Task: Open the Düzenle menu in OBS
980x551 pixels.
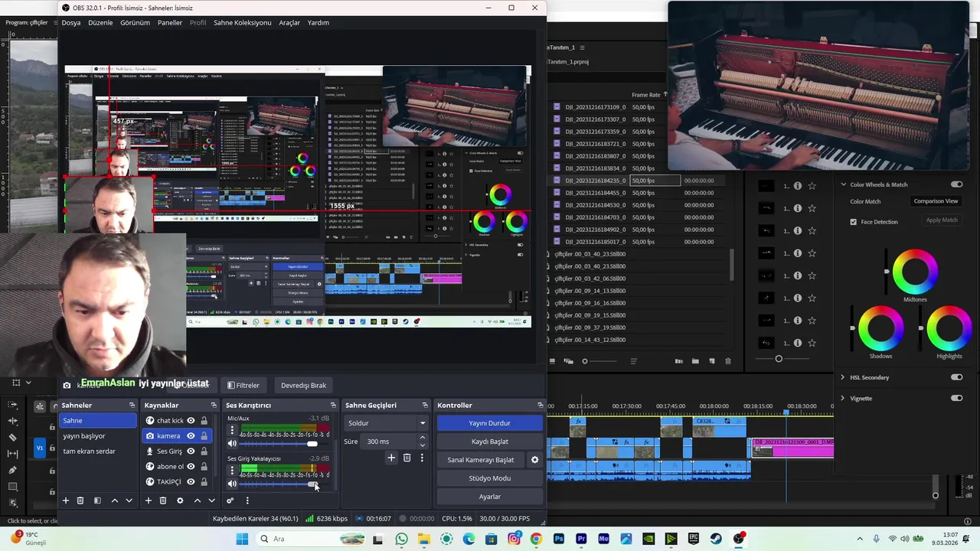Action: 100,22
